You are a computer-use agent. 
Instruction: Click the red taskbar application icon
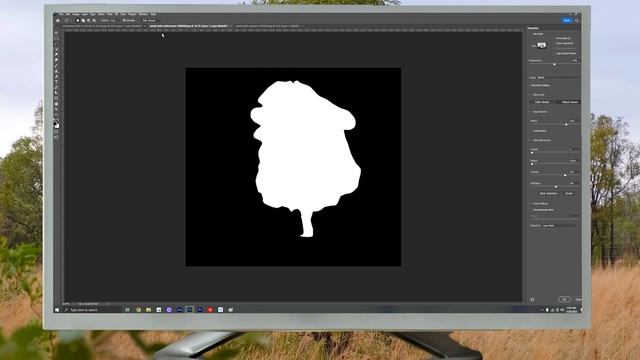[x=210, y=310]
